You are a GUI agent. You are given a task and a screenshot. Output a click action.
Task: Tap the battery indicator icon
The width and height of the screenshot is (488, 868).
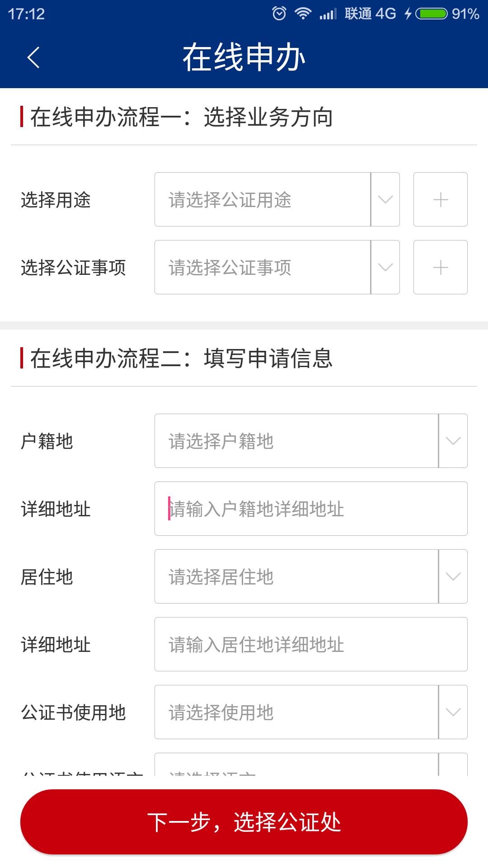[x=432, y=14]
